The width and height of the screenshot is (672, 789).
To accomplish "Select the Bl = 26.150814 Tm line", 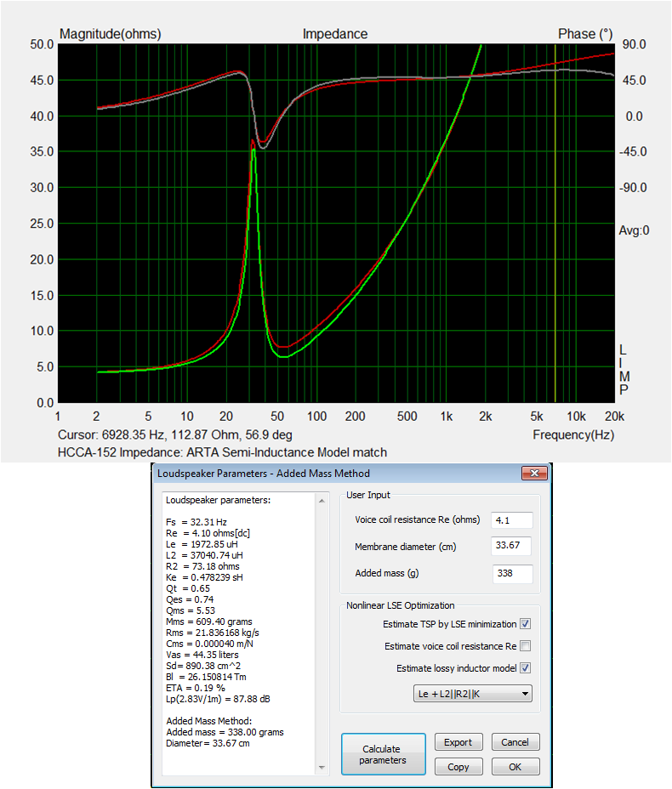I will click(x=207, y=678).
